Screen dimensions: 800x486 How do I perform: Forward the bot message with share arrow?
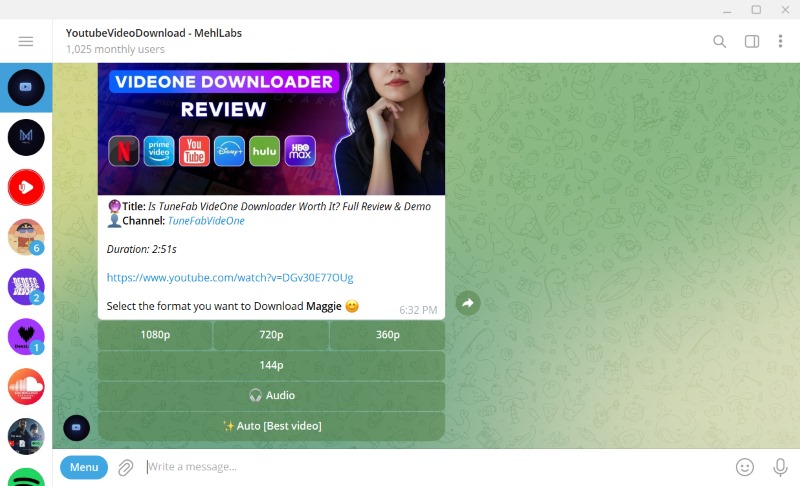(x=468, y=303)
